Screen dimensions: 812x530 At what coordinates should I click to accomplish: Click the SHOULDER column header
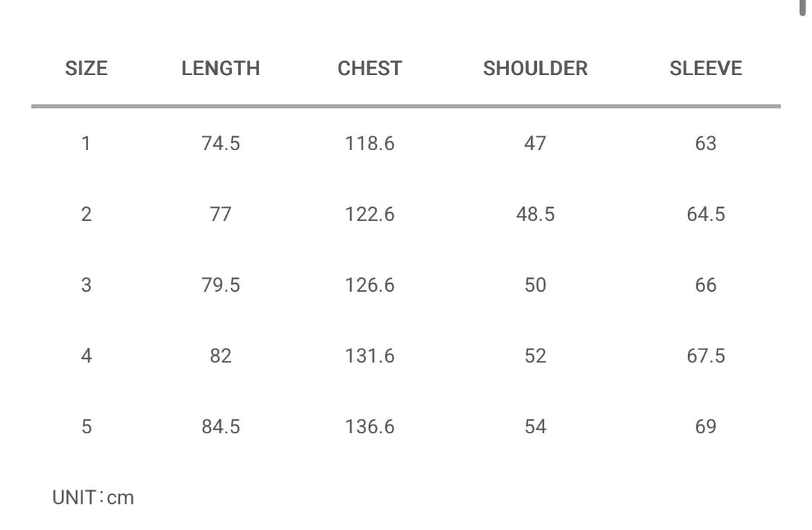[535, 69]
